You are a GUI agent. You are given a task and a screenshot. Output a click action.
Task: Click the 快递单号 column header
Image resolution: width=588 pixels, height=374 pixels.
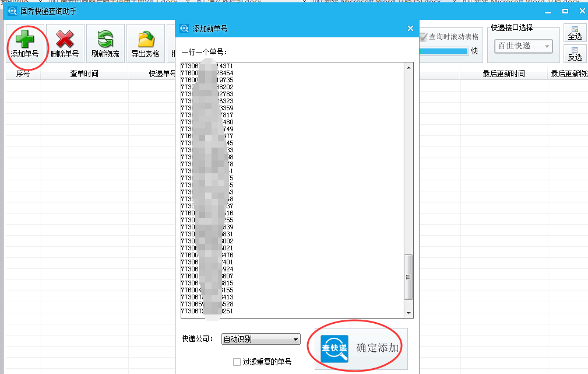pos(162,74)
